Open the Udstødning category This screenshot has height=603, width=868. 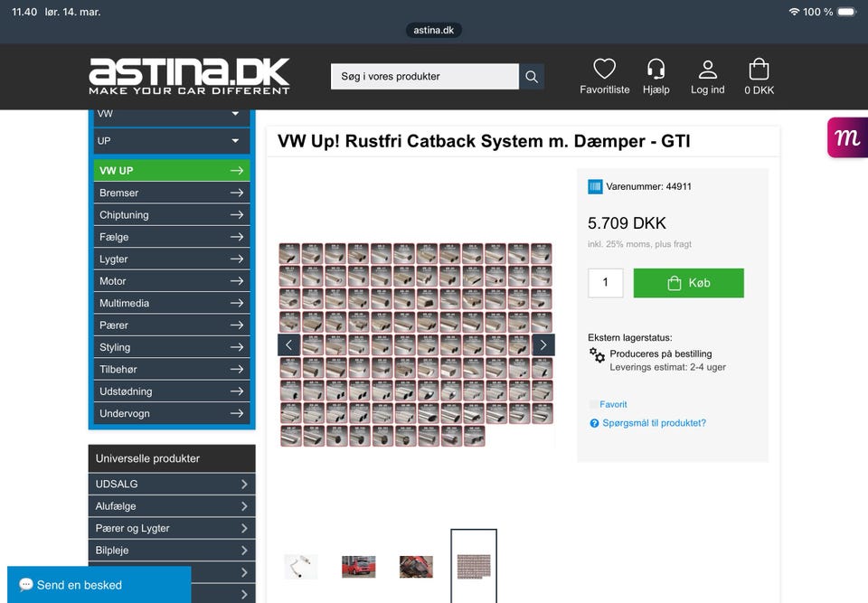[x=172, y=391]
